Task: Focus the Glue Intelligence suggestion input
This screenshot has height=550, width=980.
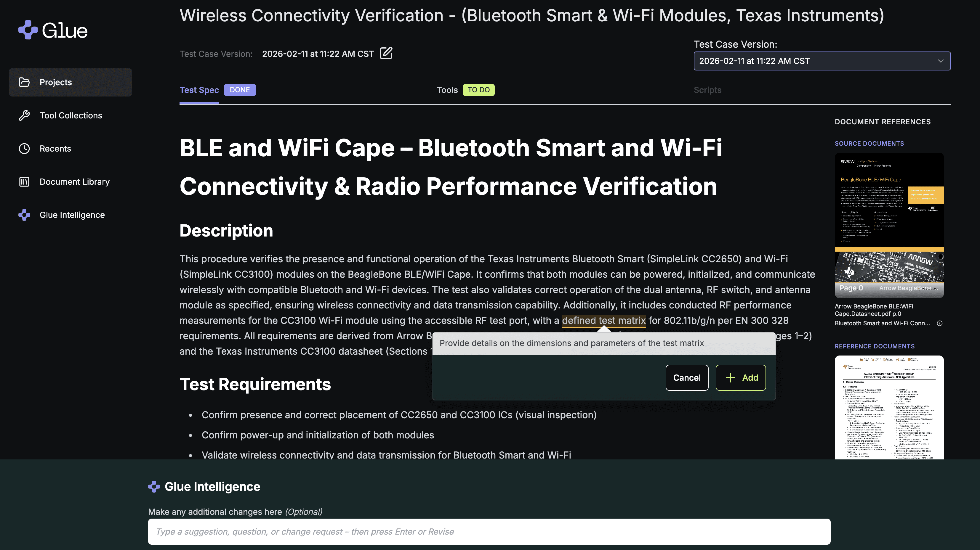Action: coord(489,531)
